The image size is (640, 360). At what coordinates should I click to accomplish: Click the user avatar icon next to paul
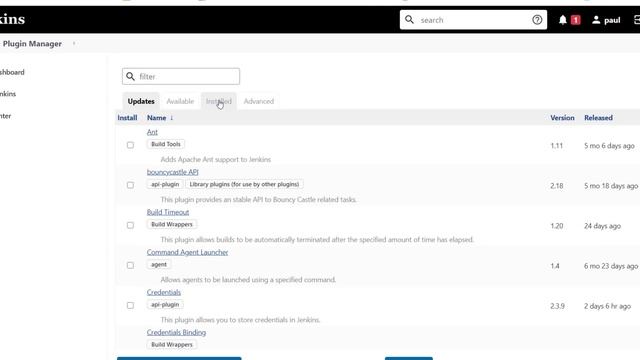click(596, 20)
